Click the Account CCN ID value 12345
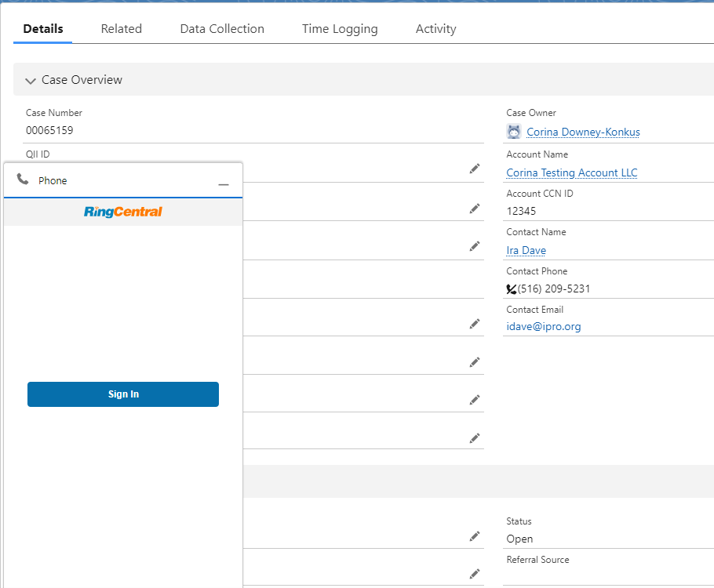 click(x=521, y=211)
